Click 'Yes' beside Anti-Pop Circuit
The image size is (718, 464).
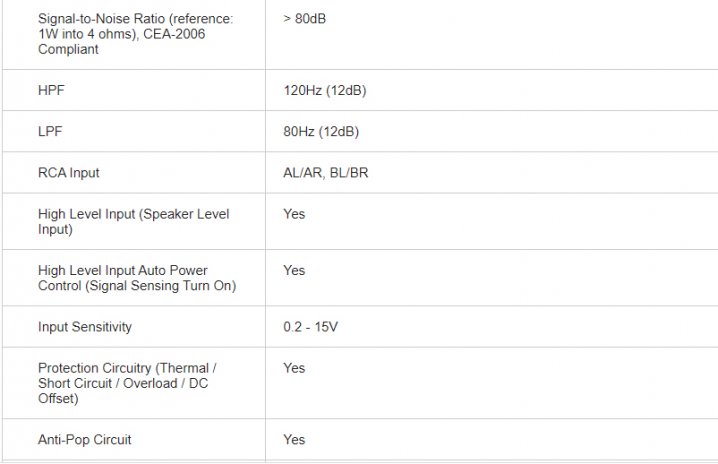click(294, 439)
